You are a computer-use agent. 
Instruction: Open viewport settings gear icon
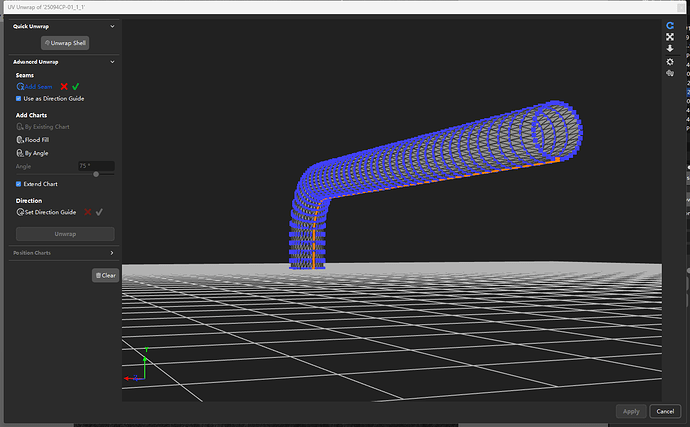coord(670,62)
